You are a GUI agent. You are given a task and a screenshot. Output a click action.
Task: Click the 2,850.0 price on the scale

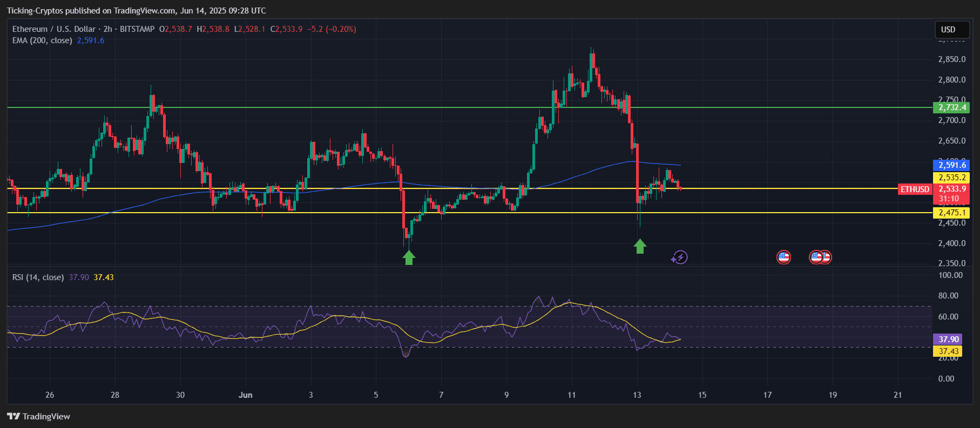tap(951, 59)
